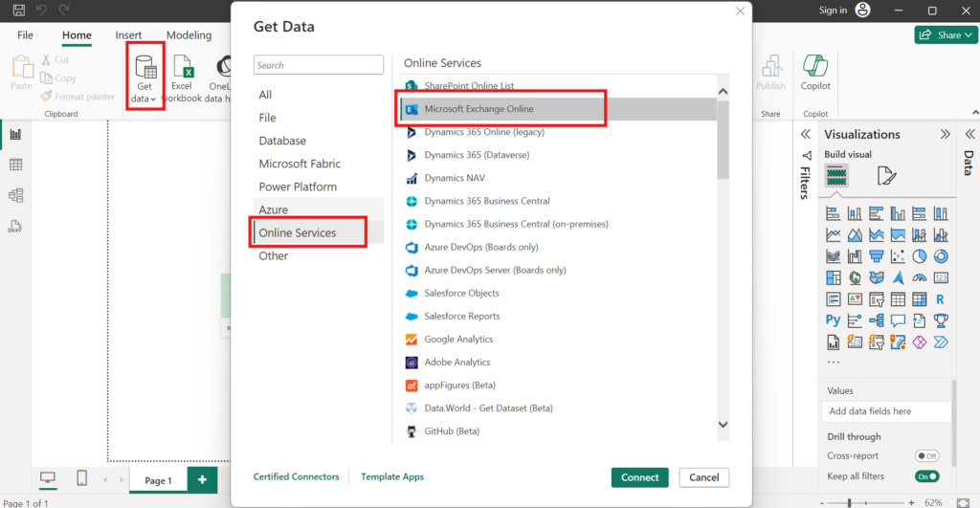This screenshot has height=508, width=980.
Task: Choose the Azure category
Action: [318, 210]
